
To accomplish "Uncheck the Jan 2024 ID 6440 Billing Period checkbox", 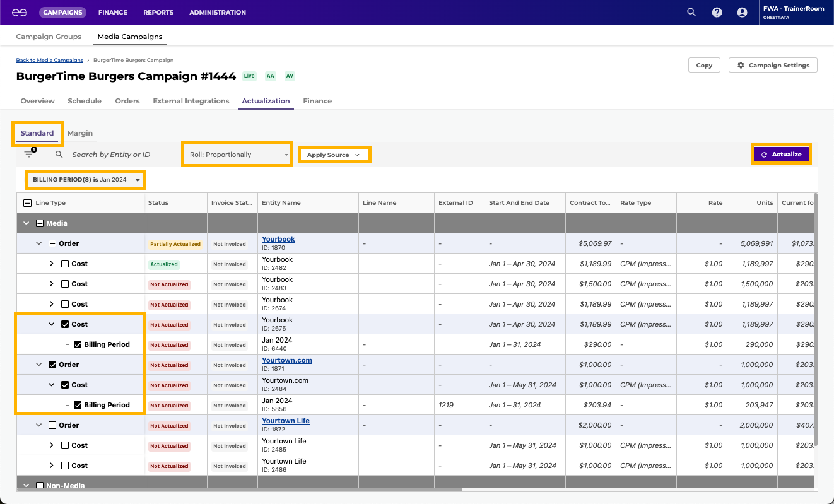I will coord(78,344).
